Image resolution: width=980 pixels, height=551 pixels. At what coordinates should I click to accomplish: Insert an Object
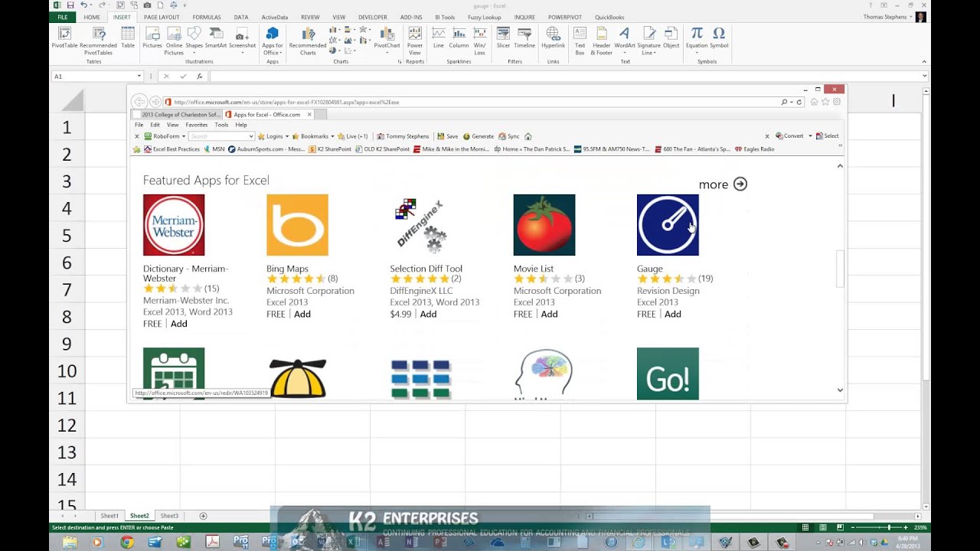pyautogui.click(x=671, y=38)
